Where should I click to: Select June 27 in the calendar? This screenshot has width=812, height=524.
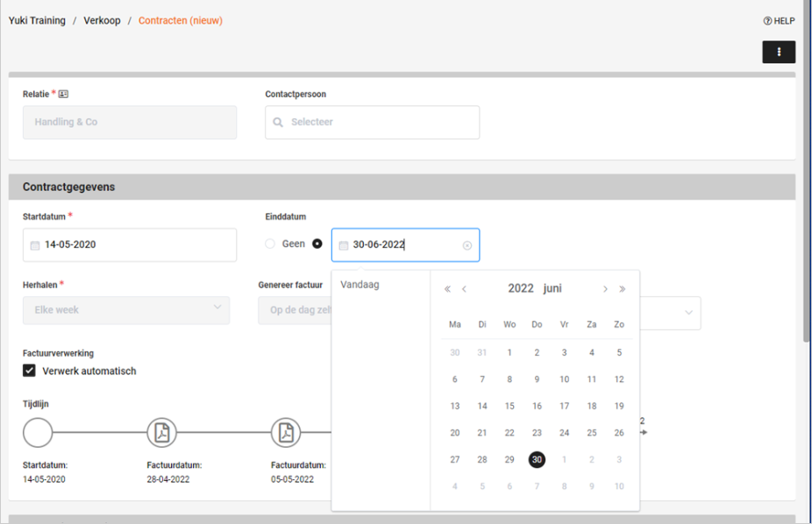pyautogui.click(x=455, y=459)
